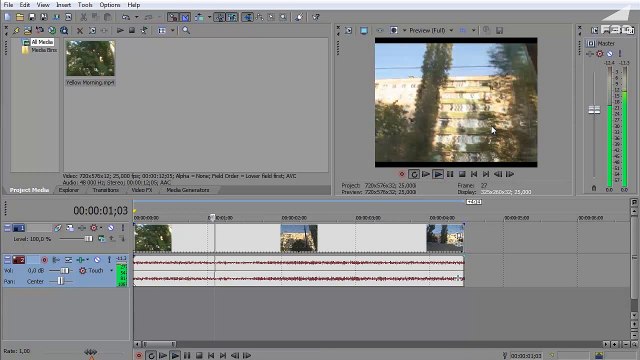Click Record in the bottom transport bar

coord(139,356)
